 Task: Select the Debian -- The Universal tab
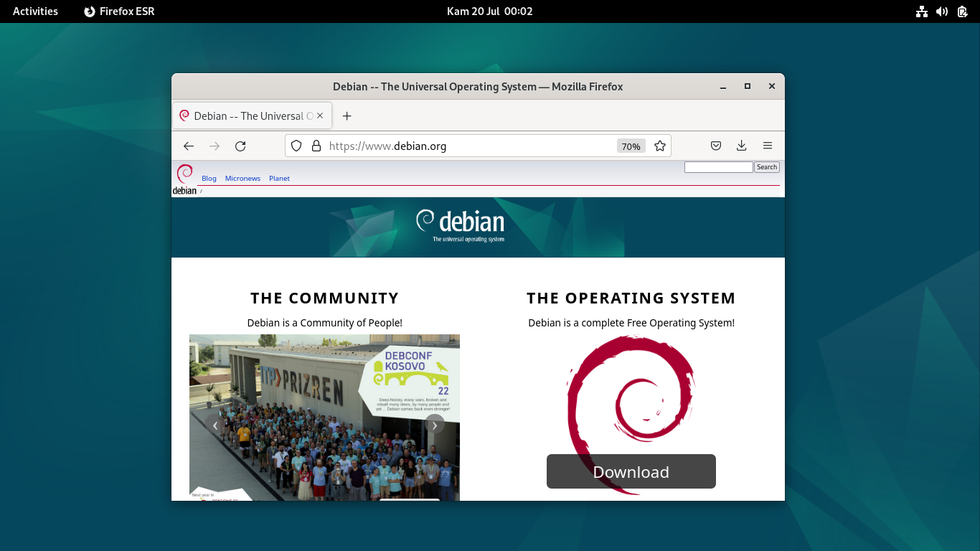coord(252,116)
